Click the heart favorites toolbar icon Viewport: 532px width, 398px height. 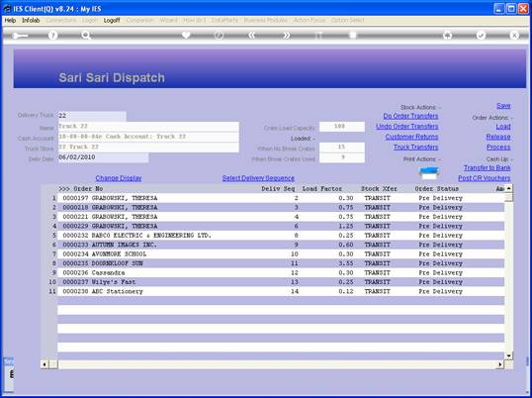[x=186, y=35]
